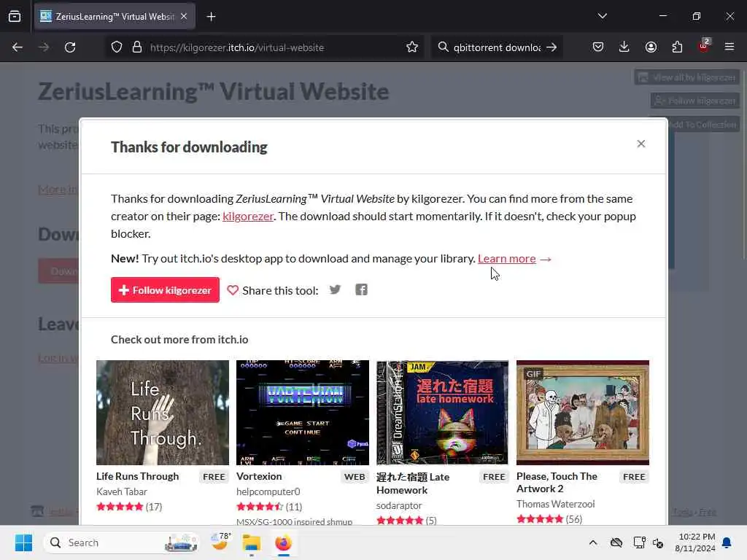Viewport: 747px width, 560px height.
Task: Reload the current page
Action: point(70,47)
